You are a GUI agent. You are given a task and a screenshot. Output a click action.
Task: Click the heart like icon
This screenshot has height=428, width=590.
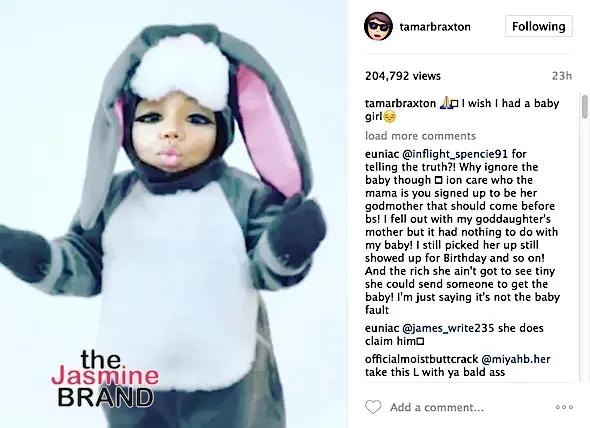(373, 407)
